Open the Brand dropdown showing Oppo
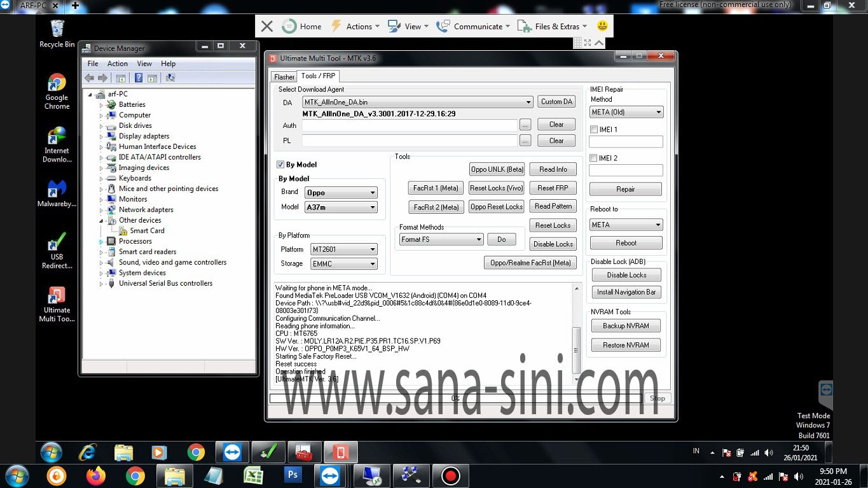 tap(341, 192)
